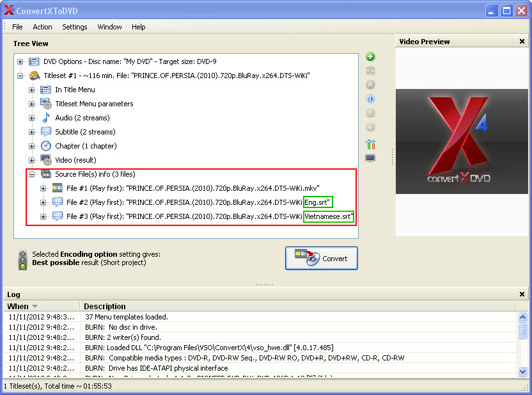Image resolution: width=532 pixels, height=395 pixels.
Task: Click the File #1 mkv filmstrip icon
Action: coord(58,188)
